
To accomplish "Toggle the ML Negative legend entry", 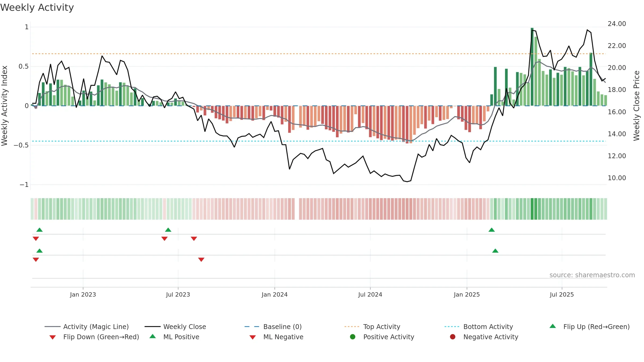I will pyautogui.click(x=276, y=337).
